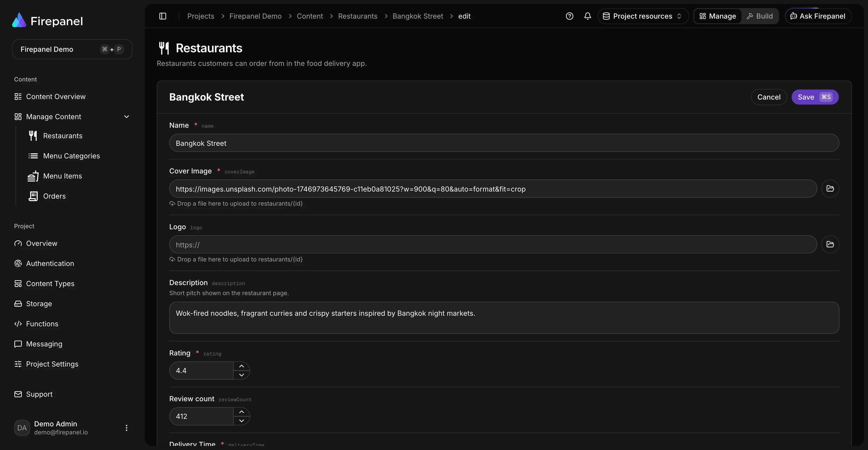
Task: Collapse Manage Content section chevron
Action: [x=127, y=117]
